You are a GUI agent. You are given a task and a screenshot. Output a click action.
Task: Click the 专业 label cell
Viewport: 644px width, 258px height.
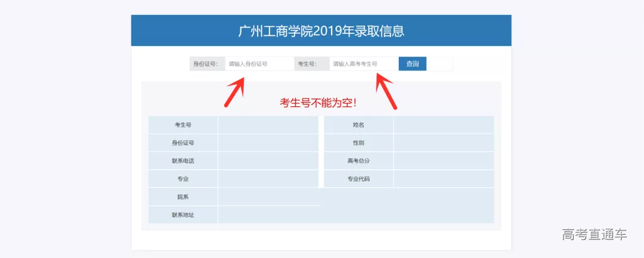click(183, 179)
